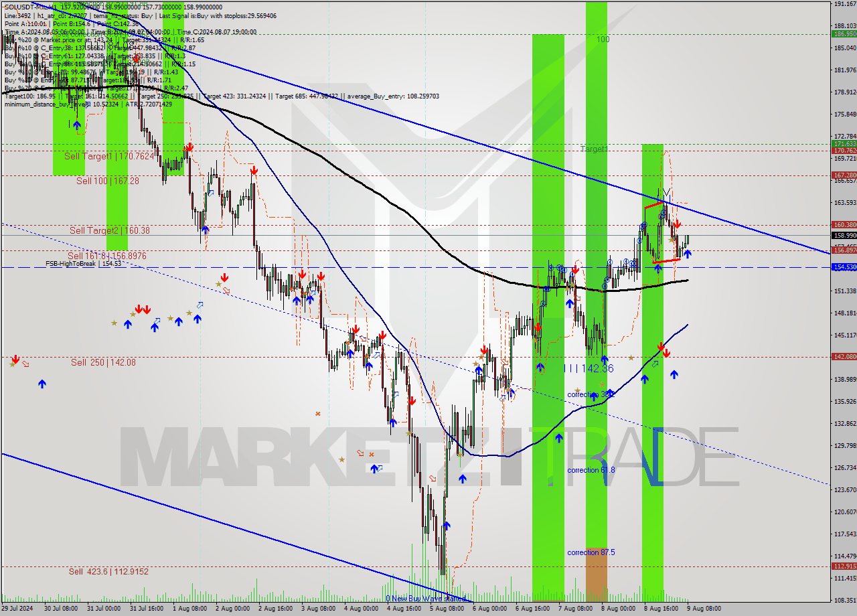Viewport: 857px width, 616px height.
Task: Select the blue 154.530 price tag
Action: pos(844,267)
